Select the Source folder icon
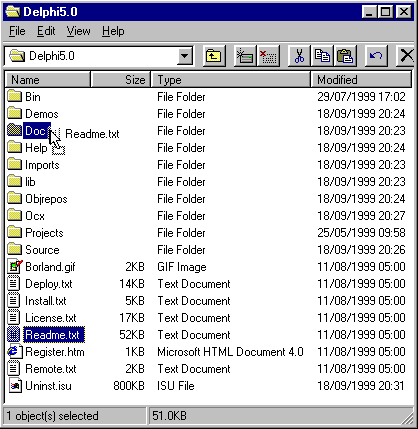This screenshot has width=418, height=429. pyautogui.click(x=14, y=250)
